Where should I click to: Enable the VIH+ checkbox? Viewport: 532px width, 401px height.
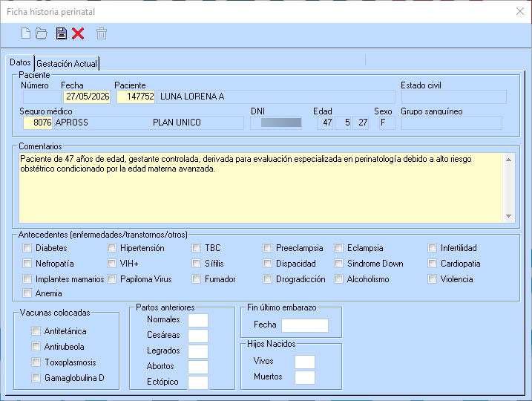click(x=111, y=264)
